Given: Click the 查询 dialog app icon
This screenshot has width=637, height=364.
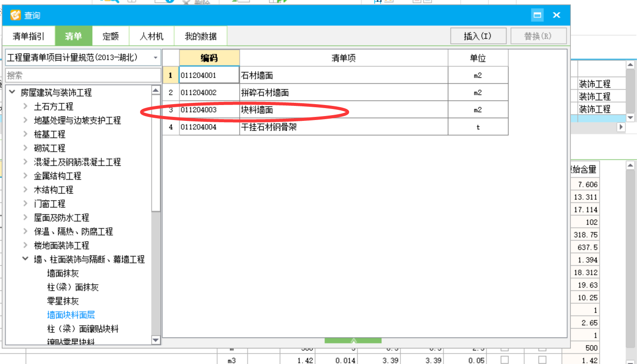Looking at the screenshot, I should [x=15, y=15].
